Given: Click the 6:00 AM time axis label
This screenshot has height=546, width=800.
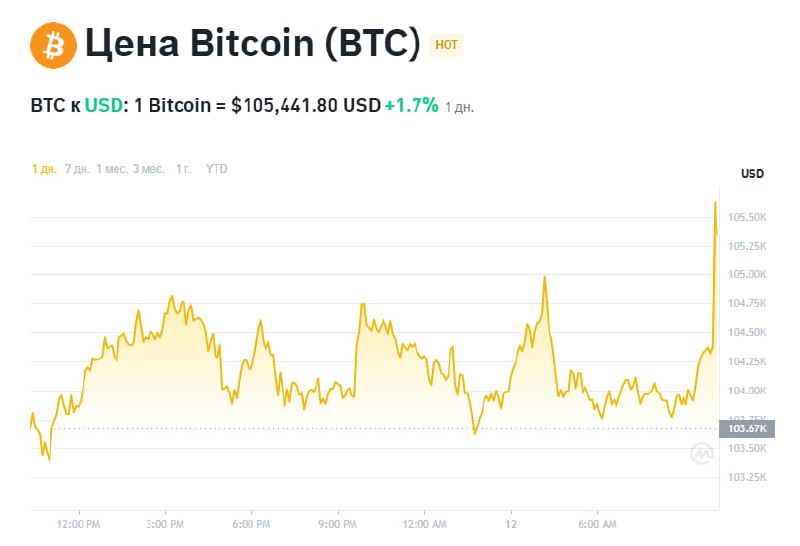Looking at the screenshot, I should 596,523.
